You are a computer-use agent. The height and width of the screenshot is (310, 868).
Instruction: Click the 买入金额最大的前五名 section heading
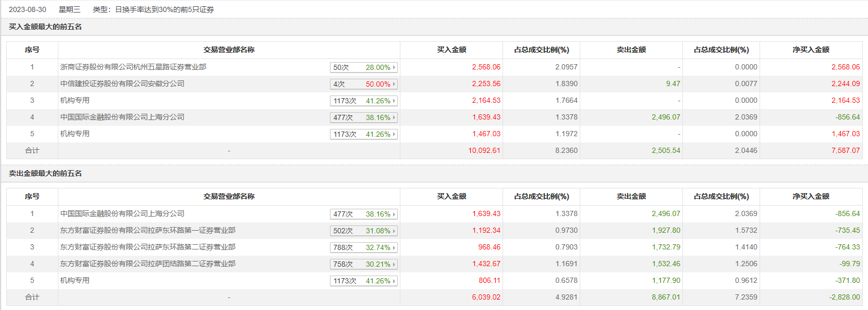click(45, 27)
